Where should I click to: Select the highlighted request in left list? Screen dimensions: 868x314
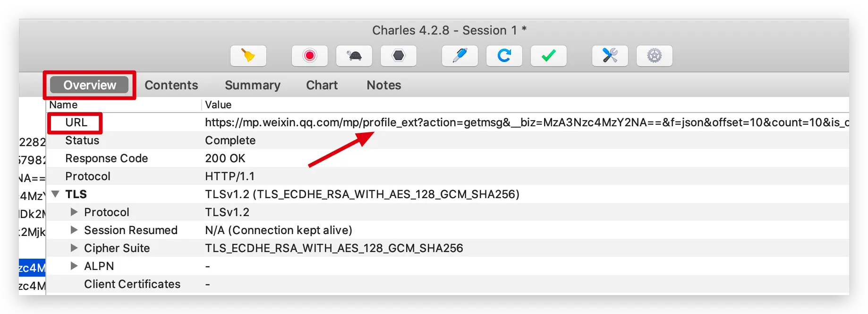(32, 268)
